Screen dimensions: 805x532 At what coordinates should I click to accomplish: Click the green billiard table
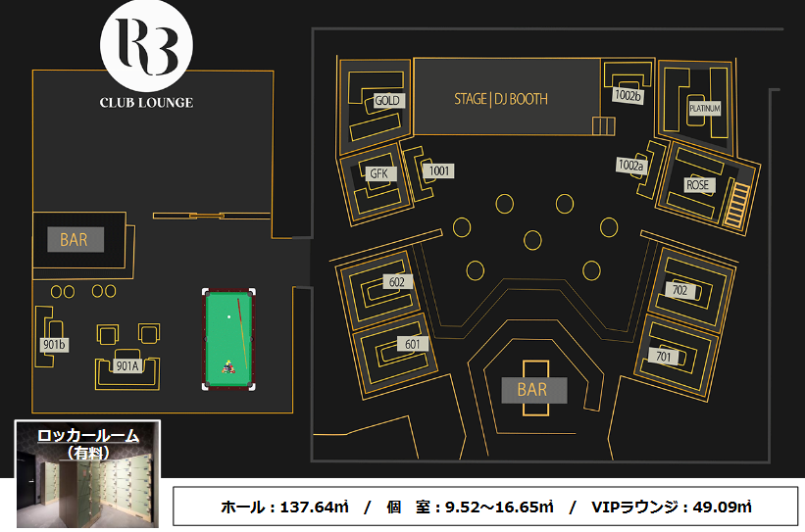[228, 339]
